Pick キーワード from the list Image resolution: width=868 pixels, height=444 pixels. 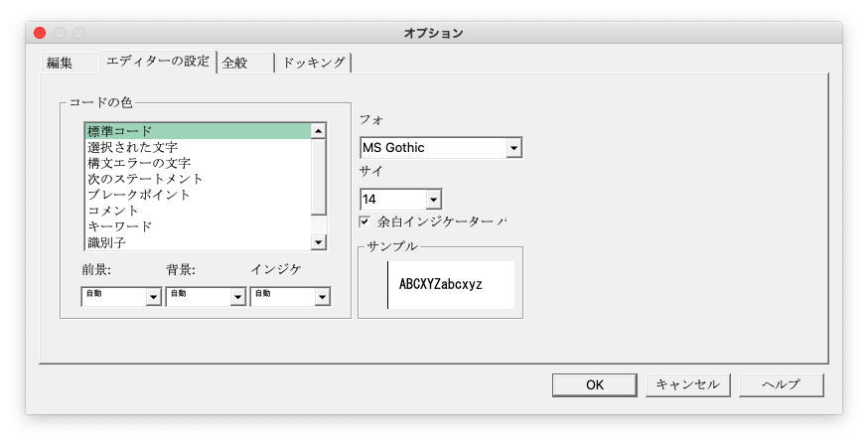(x=197, y=226)
